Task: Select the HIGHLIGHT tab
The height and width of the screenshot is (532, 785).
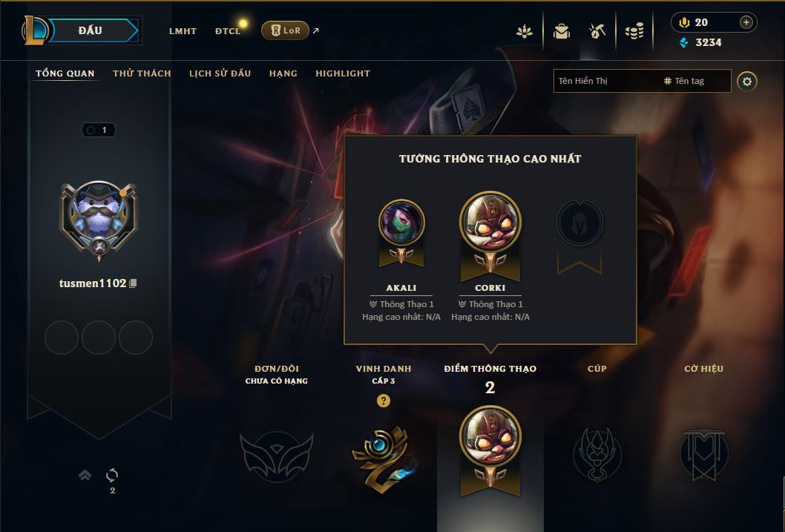Action: tap(343, 73)
